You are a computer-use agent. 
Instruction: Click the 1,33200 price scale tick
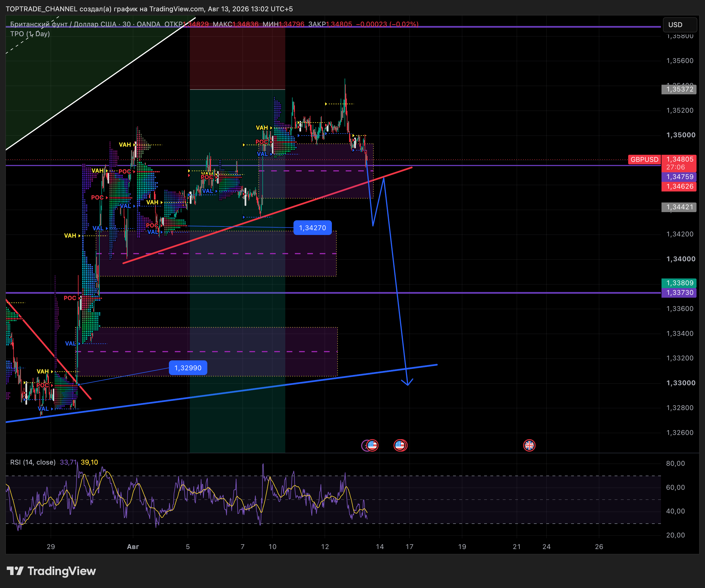[680, 358]
